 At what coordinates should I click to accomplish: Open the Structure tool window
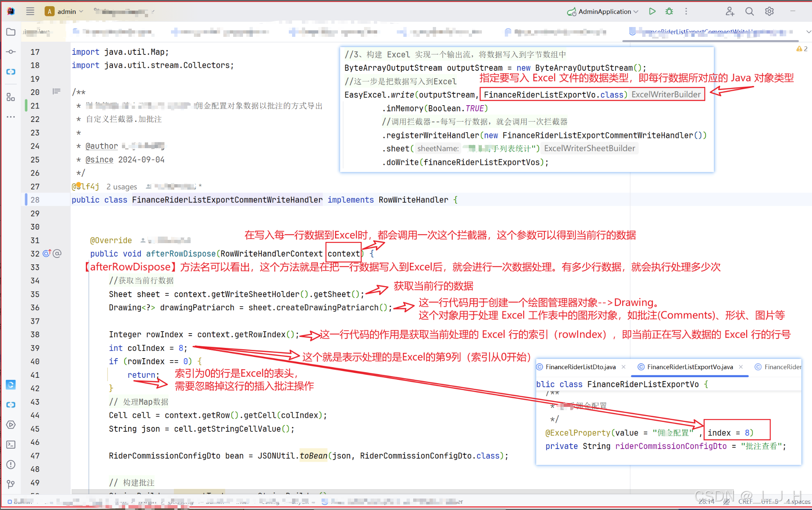pos(11,97)
